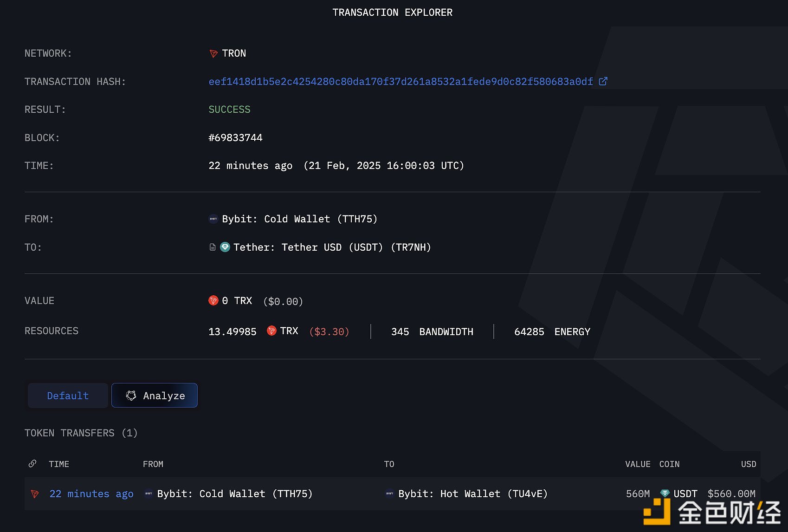Viewport: 788px width, 532px height.
Task: Click the 560M value in the transfer row
Action: click(x=638, y=493)
